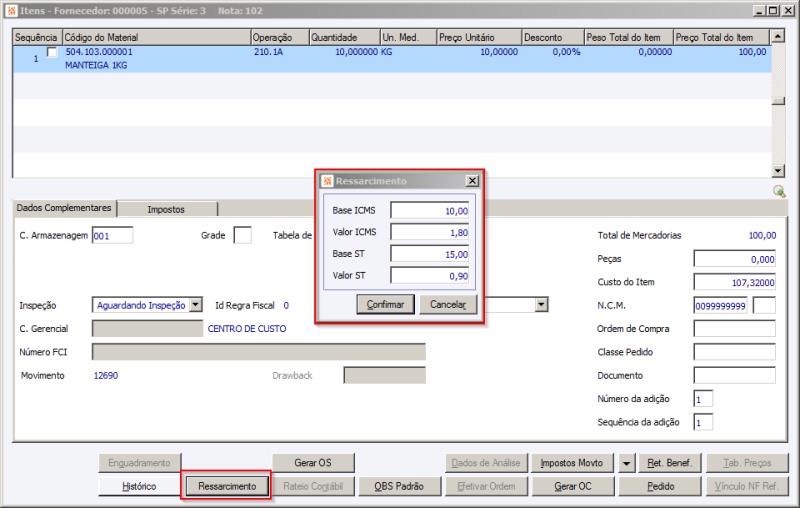The width and height of the screenshot is (800, 508).
Task: Switch to the Impostos tab
Action: tap(166, 209)
